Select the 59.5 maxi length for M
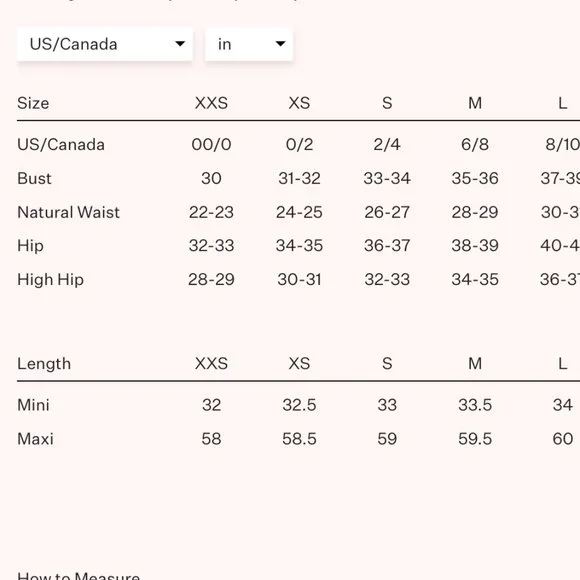This screenshot has height=580, width=580. pos(475,439)
